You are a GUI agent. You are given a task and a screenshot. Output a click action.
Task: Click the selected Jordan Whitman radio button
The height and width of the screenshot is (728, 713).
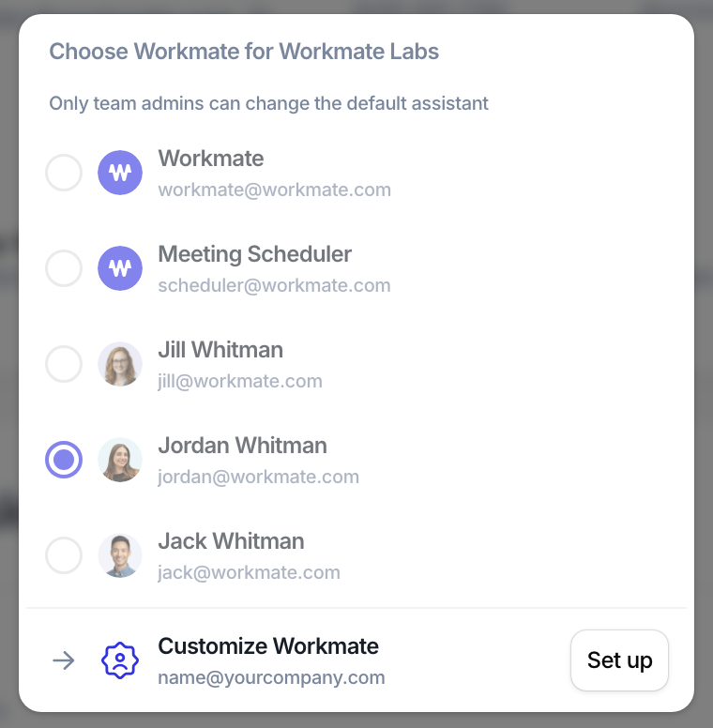(64, 460)
